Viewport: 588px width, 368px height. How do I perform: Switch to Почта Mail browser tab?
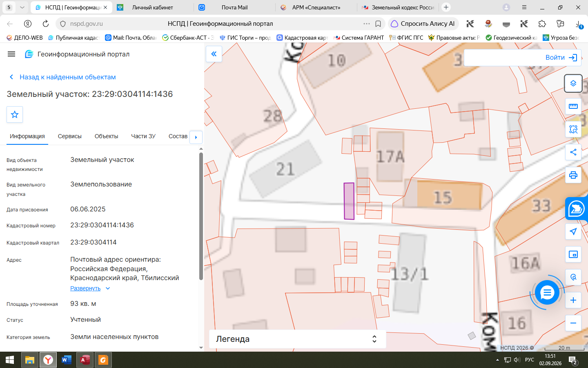[x=234, y=7]
